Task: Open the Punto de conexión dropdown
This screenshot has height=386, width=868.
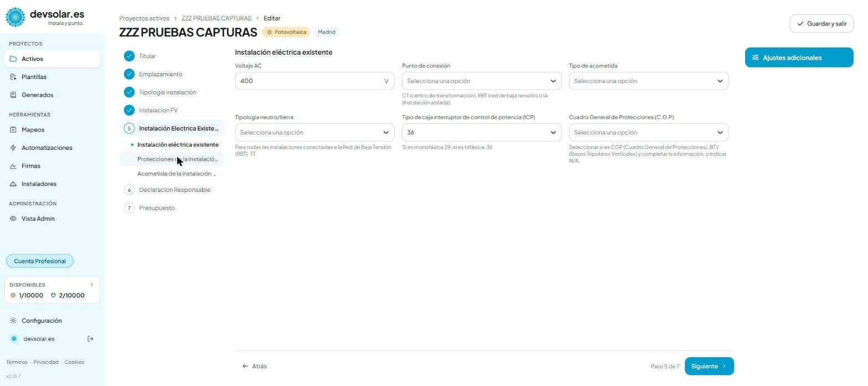Action: coord(482,81)
